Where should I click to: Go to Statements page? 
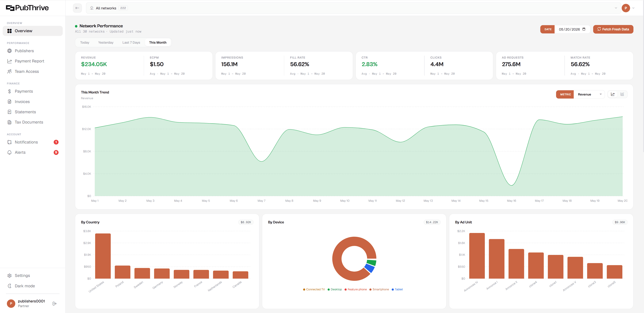[x=33, y=112]
